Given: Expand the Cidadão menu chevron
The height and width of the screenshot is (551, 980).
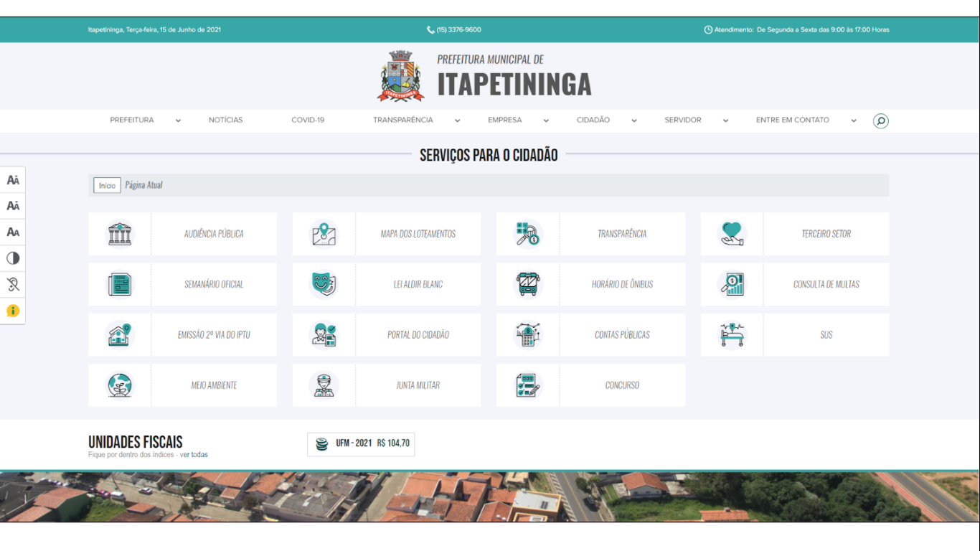Looking at the screenshot, I should tap(634, 121).
